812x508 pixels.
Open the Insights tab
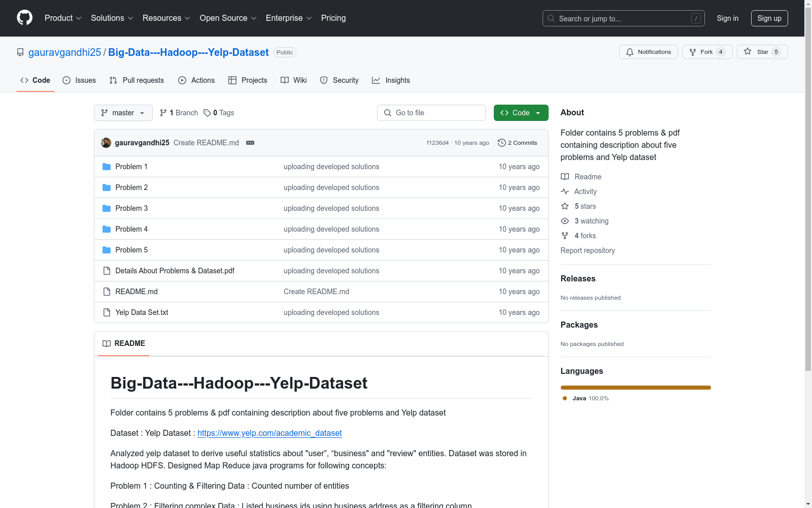click(x=391, y=80)
